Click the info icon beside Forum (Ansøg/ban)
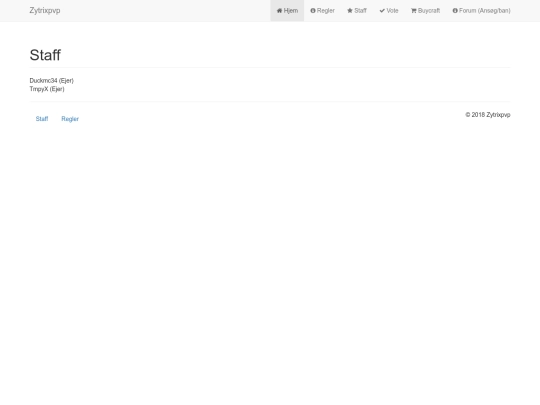540x405 pixels. pyautogui.click(x=455, y=11)
